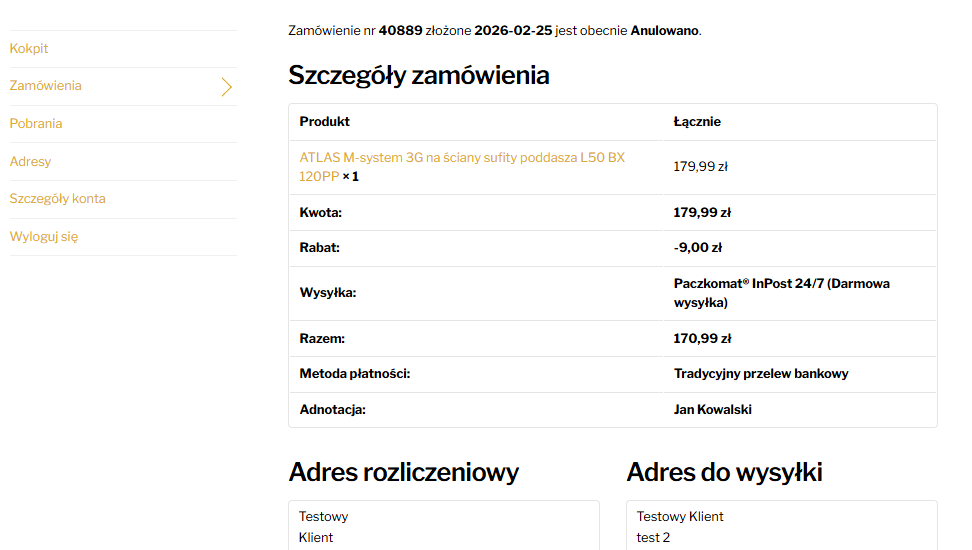This screenshot has height=550, width=972.
Task: Click Tradycyjny przelew bankowy payment method
Action: coord(761,374)
